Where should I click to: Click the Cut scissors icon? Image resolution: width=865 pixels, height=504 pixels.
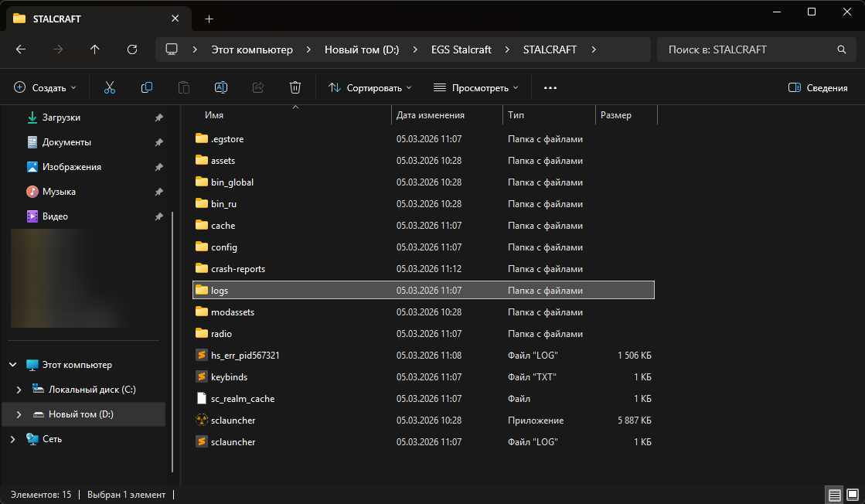tap(109, 88)
